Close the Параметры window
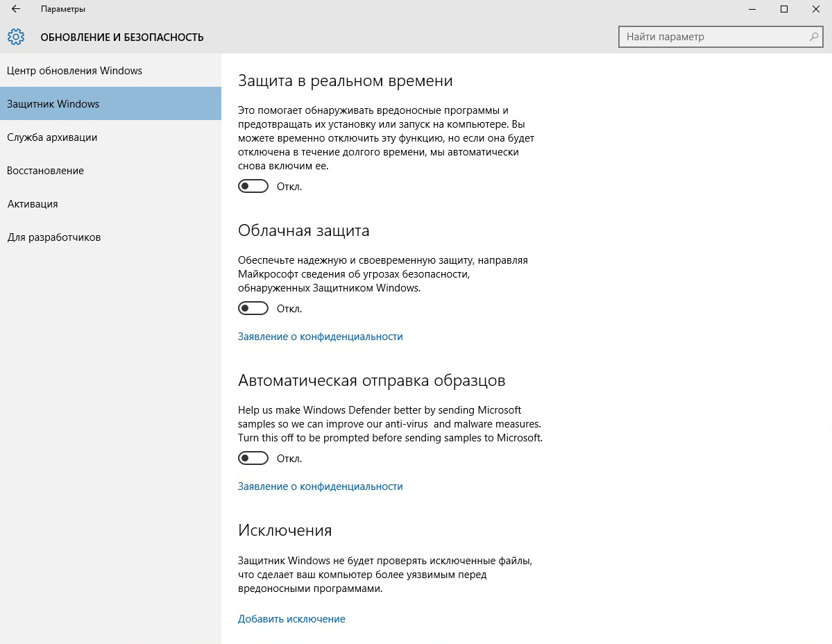This screenshot has height=644, width=832. (816, 9)
